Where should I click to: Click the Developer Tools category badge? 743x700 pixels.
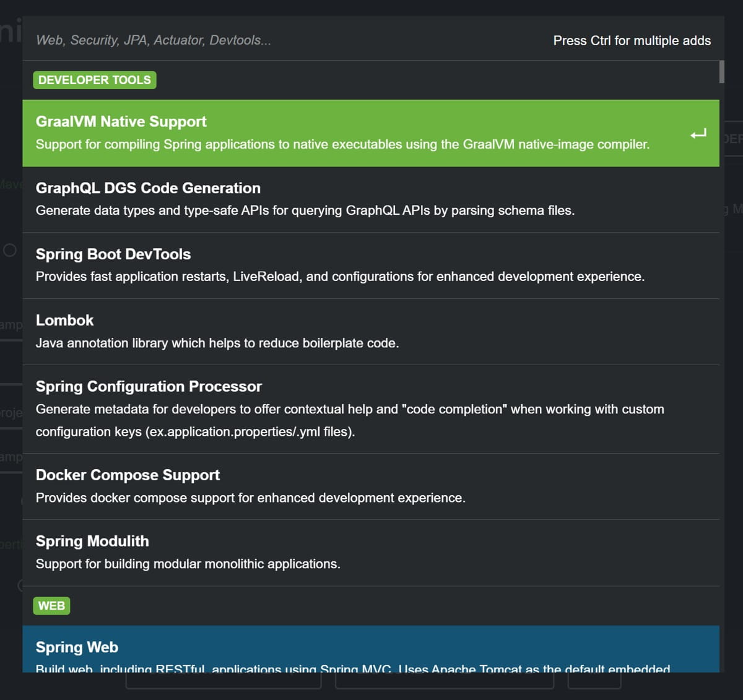[x=95, y=80]
